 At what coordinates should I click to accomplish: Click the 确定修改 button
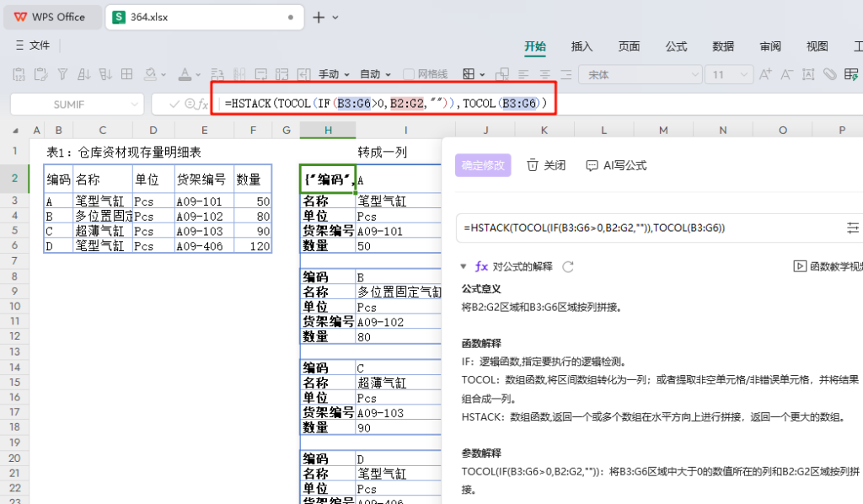[x=483, y=165]
